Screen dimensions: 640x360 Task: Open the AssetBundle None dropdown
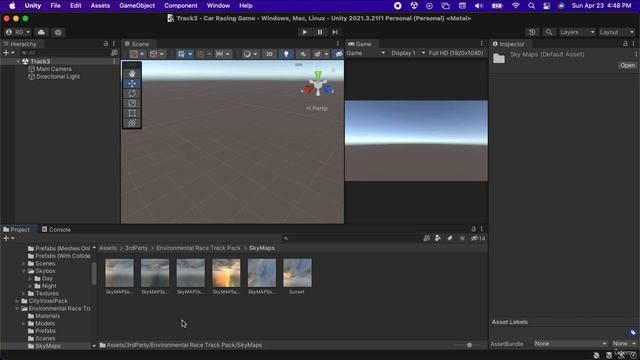click(570, 344)
